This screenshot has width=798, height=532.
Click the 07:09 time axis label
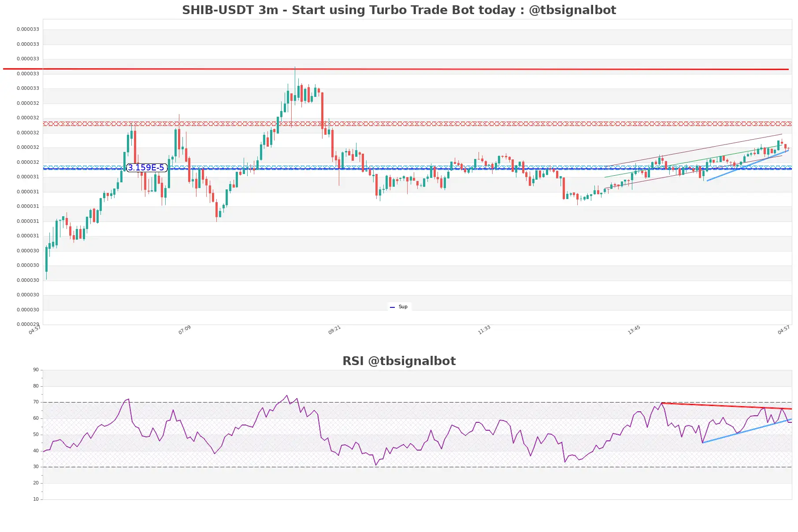pyautogui.click(x=185, y=330)
